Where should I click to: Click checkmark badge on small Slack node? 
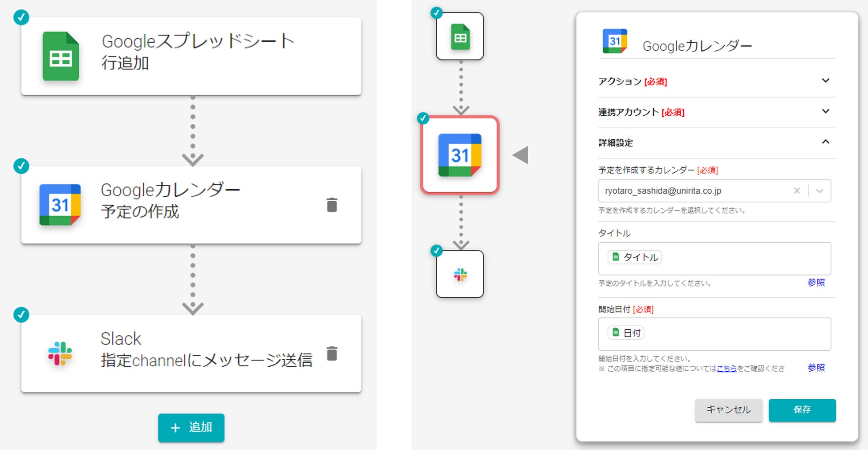coord(437,251)
